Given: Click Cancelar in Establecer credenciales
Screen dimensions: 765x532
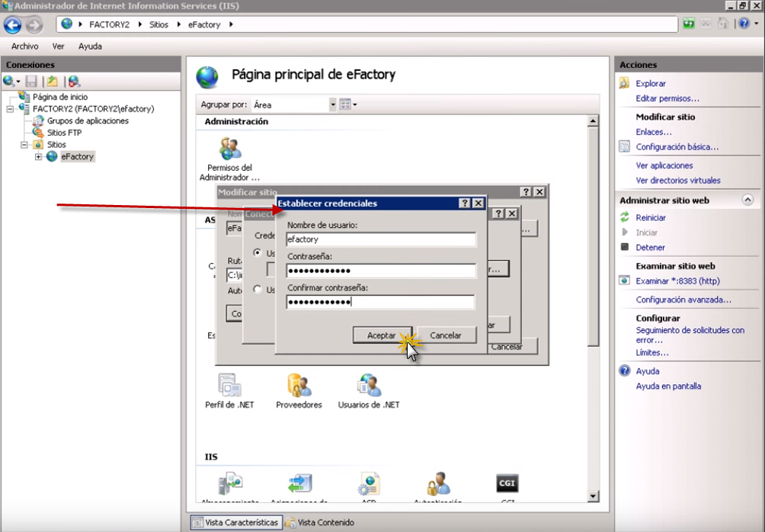Looking at the screenshot, I should coord(446,335).
